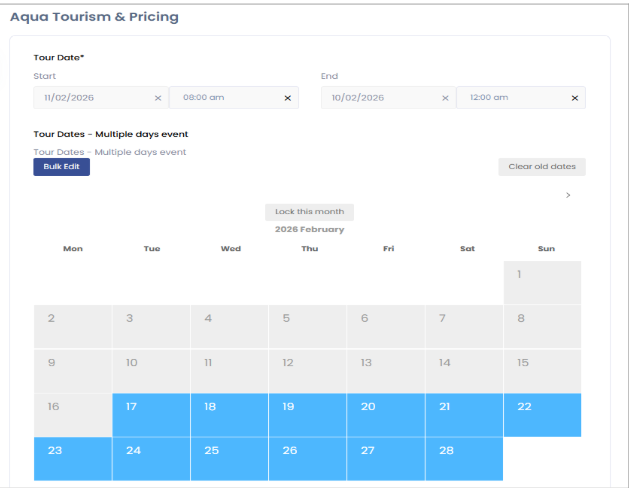Clear the start time 08:00 am value
Screen dimensions: 629x488
click(x=287, y=98)
